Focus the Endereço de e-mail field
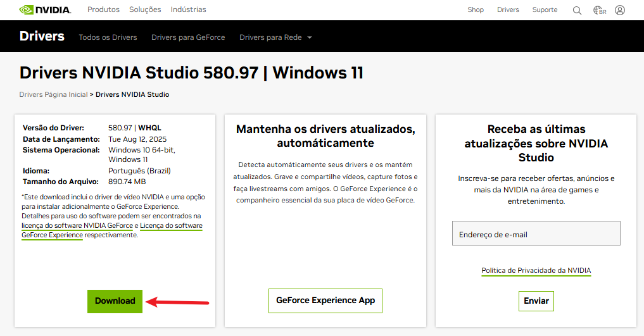The width and height of the screenshot is (644, 336). point(536,233)
